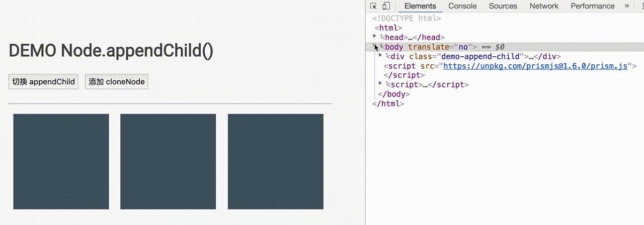
Task: Expand the head element node
Action: coord(375,37)
